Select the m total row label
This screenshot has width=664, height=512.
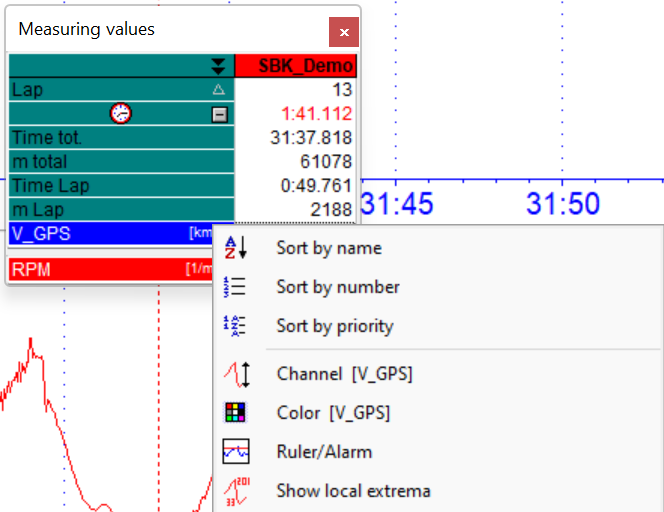point(40,162)
